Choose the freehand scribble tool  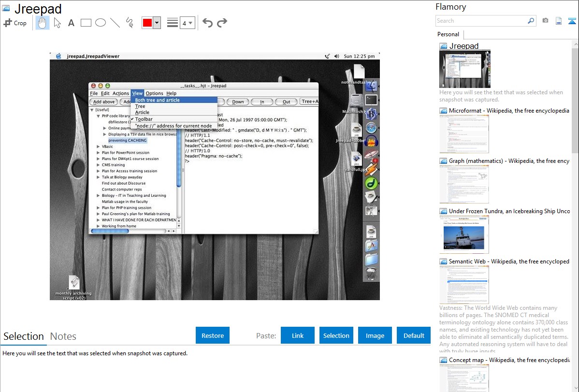pos(130,23)
